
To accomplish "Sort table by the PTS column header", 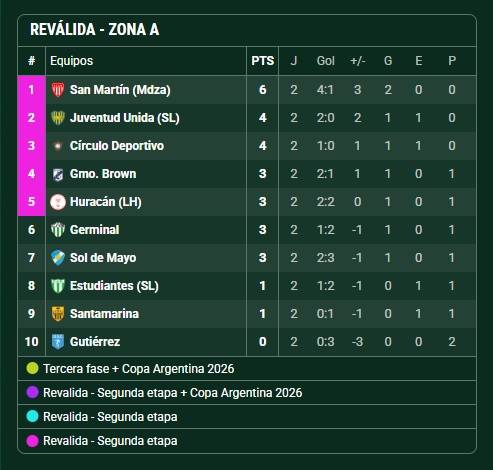I will click(x=263, y=61).
